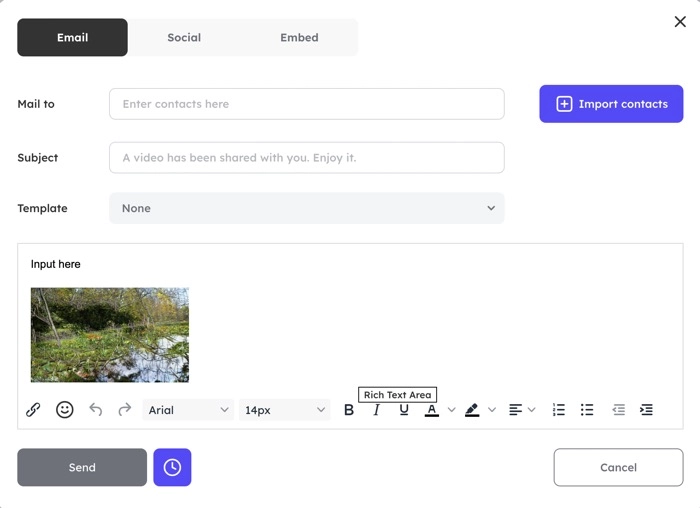The width and height of the screenshot is (700, 508).
Task: Click the Mail to contacts field
Action: click(306, 104)
